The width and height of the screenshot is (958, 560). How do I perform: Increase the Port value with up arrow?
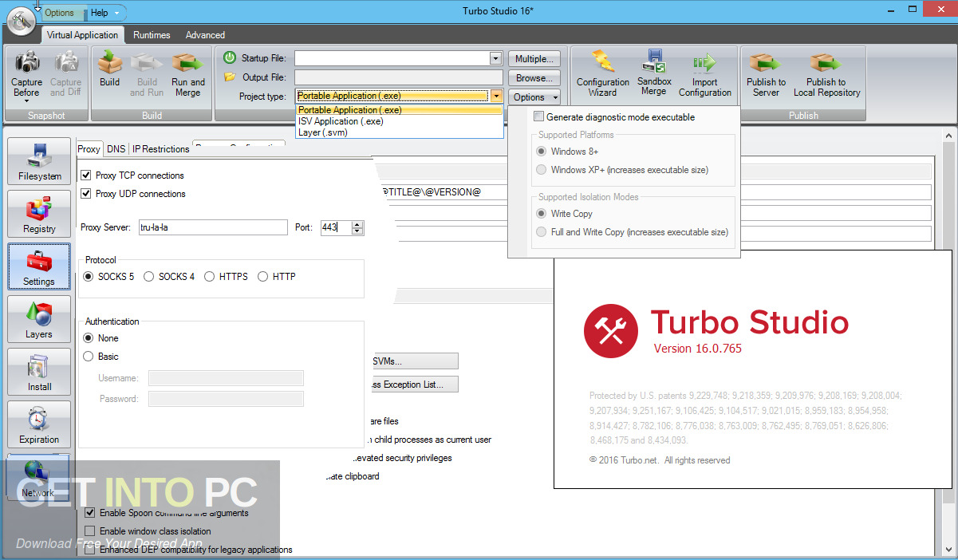357,224
